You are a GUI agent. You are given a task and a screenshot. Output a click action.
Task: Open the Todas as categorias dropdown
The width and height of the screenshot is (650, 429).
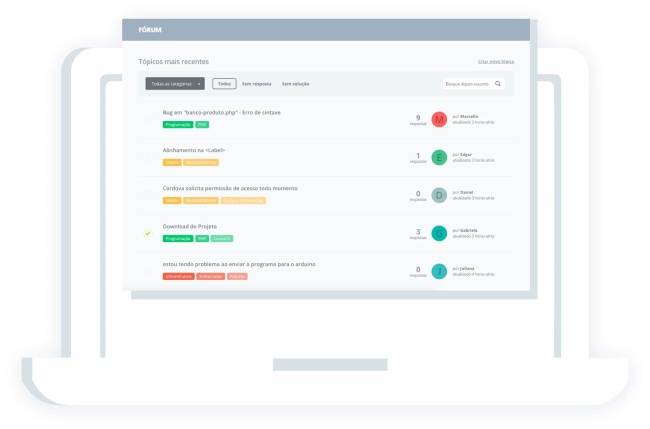[175, 84]
